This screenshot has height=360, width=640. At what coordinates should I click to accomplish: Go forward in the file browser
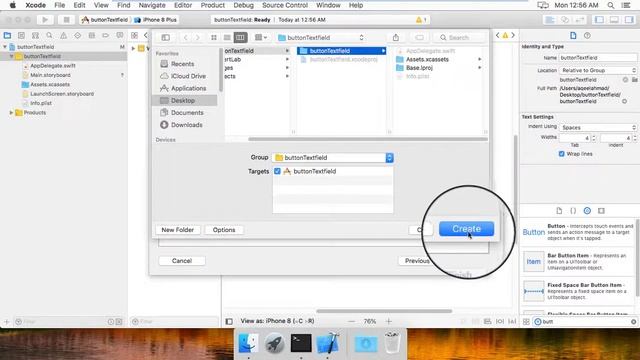198,38
